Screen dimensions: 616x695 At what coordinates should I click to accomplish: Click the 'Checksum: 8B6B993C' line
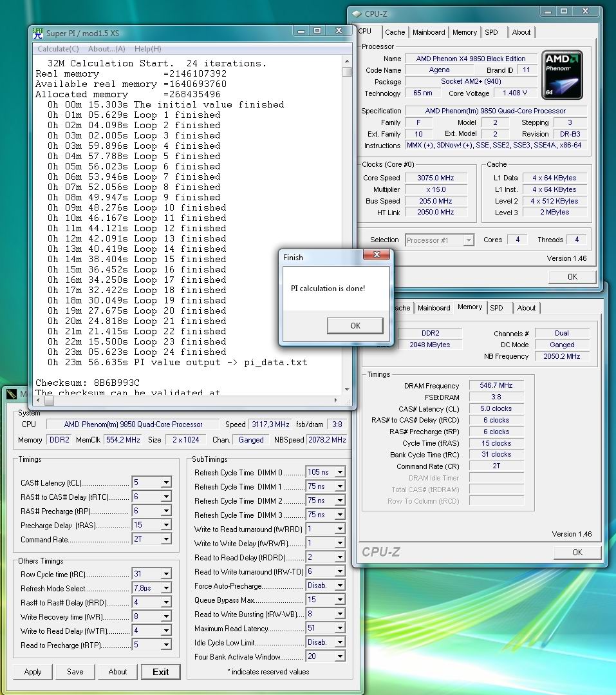pos(88,383)
